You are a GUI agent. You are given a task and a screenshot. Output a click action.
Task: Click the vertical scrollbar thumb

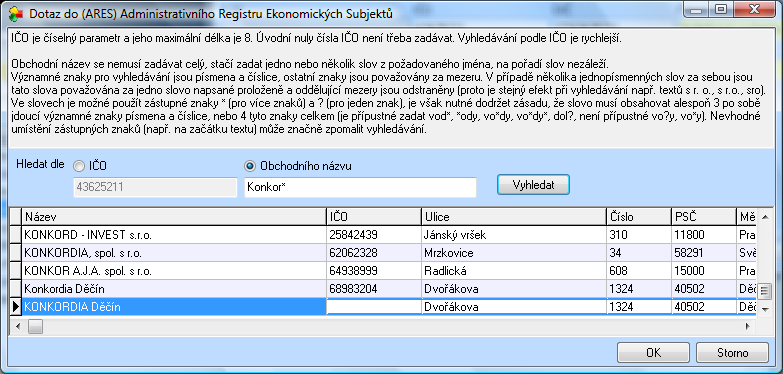(764, 292)
